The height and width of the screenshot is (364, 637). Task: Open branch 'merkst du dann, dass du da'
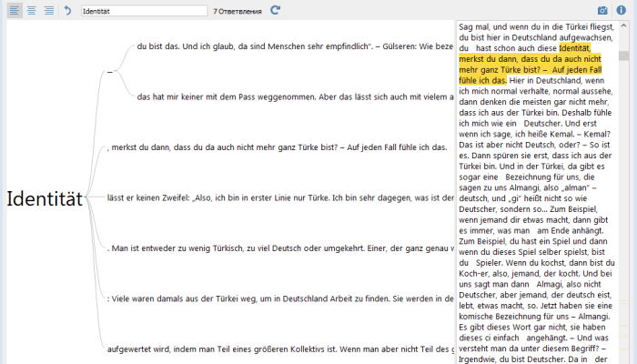(278, 147)
